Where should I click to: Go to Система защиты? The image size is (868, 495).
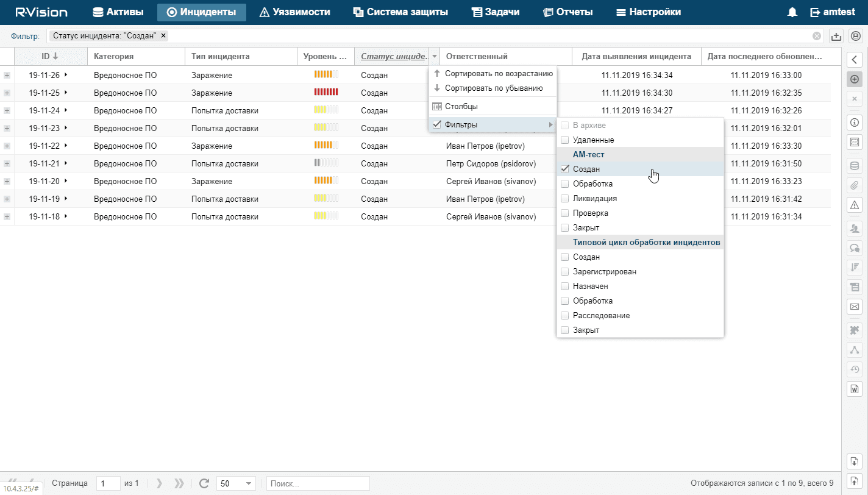pyautogui.click(x=400, y=12)
